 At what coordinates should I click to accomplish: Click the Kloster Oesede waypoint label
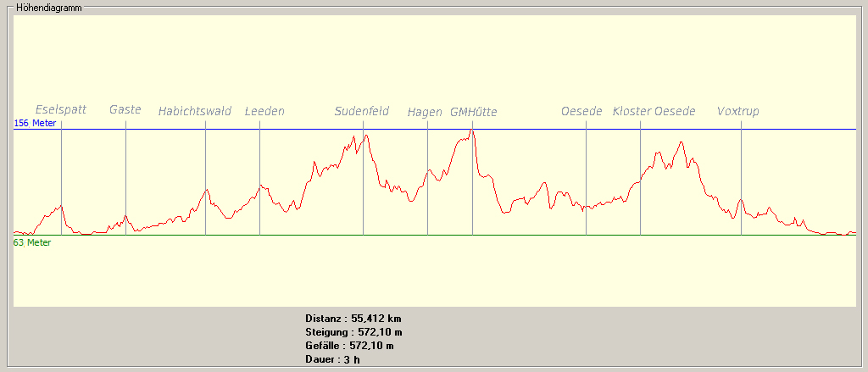pyautogui.click(x=654, y=112)
